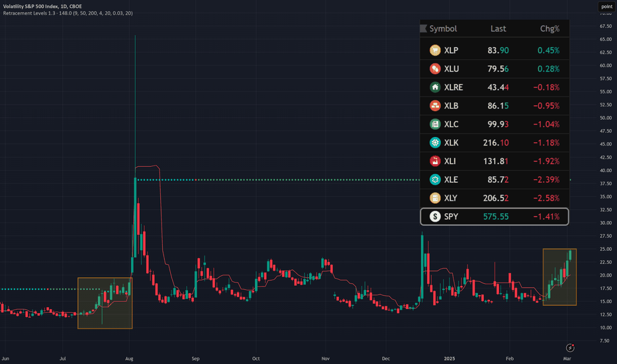Click the XLB materials icon
Viewport: 617px width, 364px height.
[x=435, y=106]
